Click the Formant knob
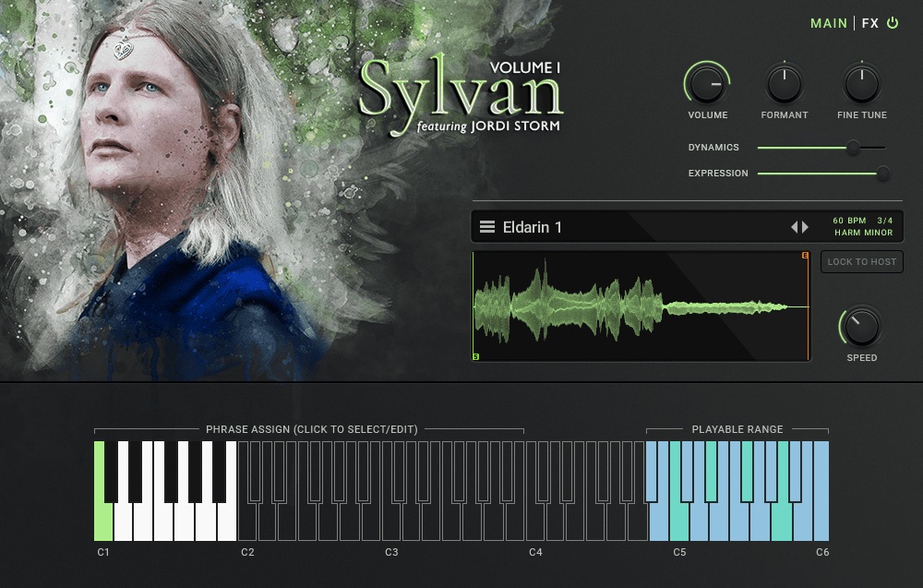 click(x=785, y=86)
